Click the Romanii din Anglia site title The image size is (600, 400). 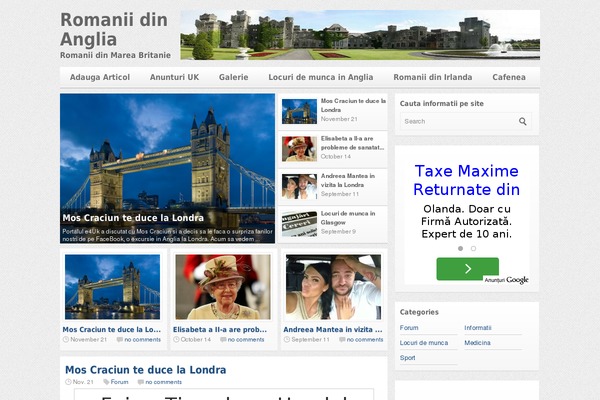point(114,29)
